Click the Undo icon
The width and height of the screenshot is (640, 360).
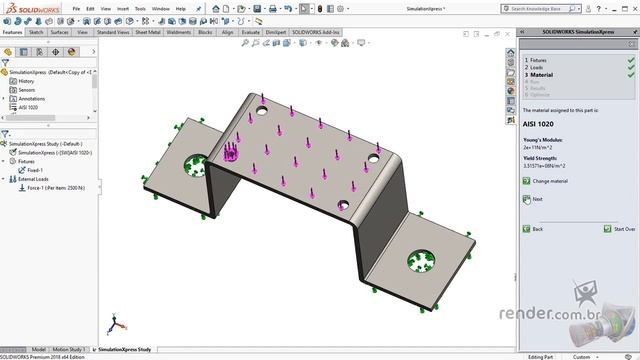tap(288, 9)
